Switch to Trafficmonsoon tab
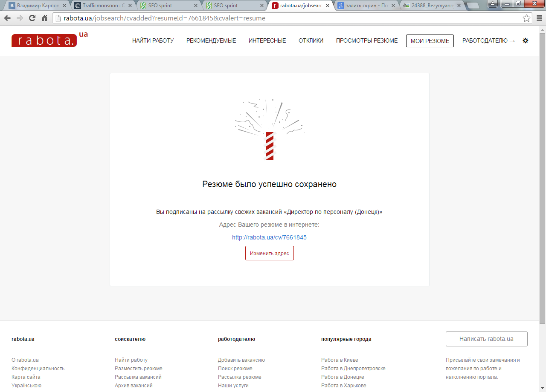 click(102, 6)
